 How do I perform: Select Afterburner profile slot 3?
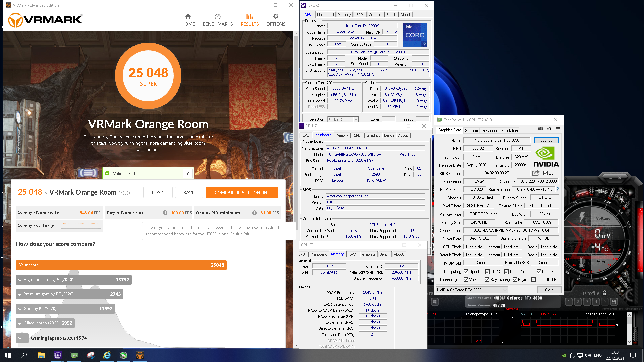pyautogui.click(x=587, y=302)
